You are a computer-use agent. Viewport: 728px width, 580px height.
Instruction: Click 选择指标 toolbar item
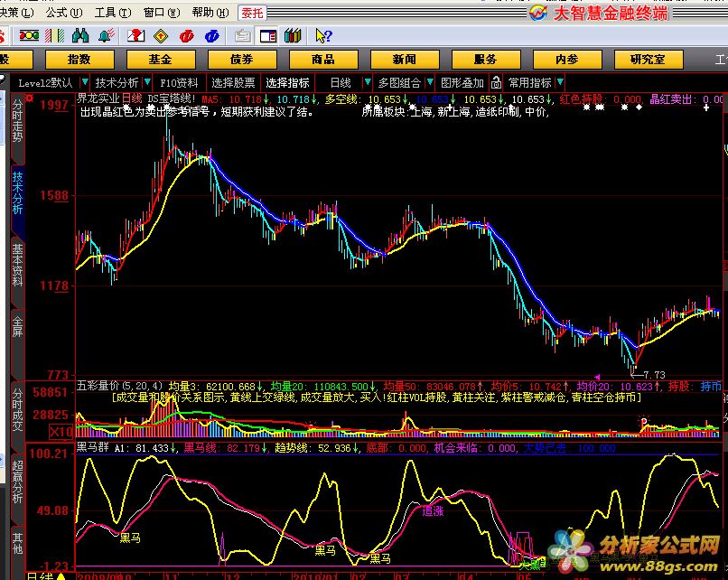[287, 82]
